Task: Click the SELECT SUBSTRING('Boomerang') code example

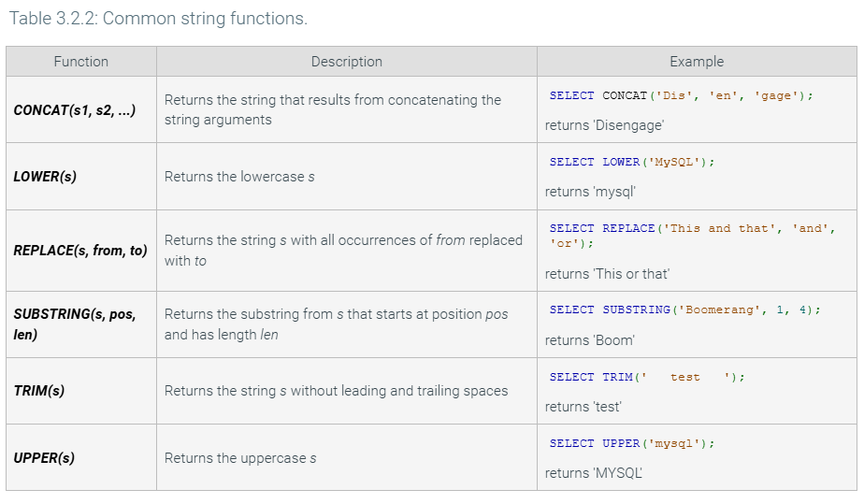Action: coord(684,310)
